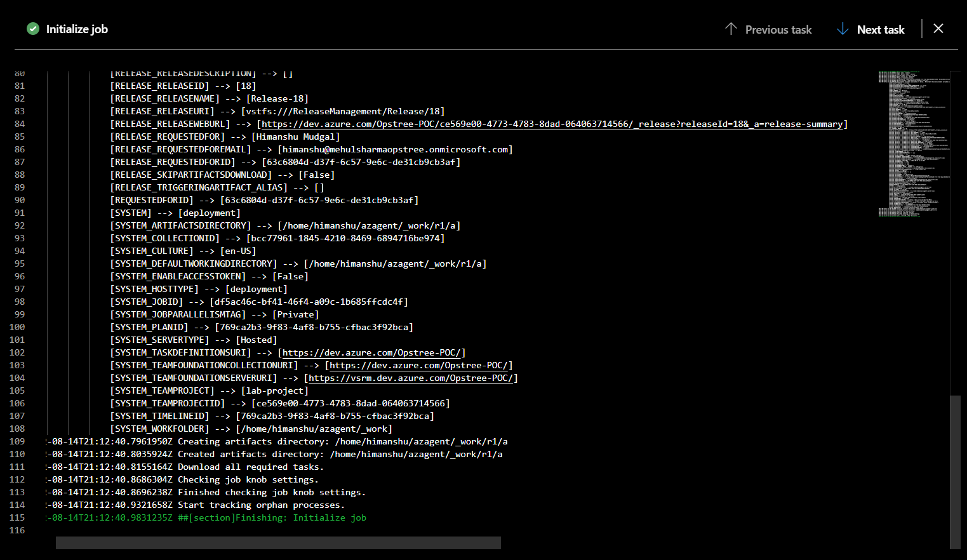Click the SYSTEM_PLANID line

point(262,327)
